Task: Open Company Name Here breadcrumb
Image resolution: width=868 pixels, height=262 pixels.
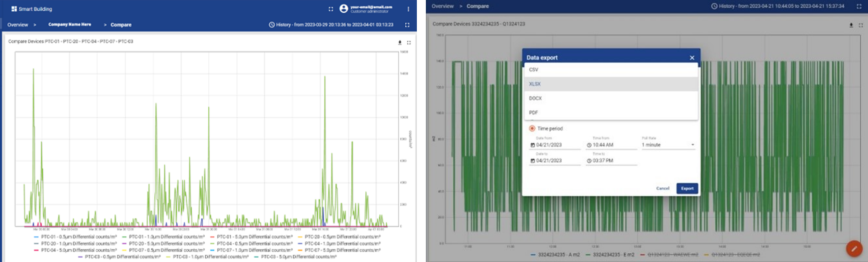Action: (x=69, y=24)
